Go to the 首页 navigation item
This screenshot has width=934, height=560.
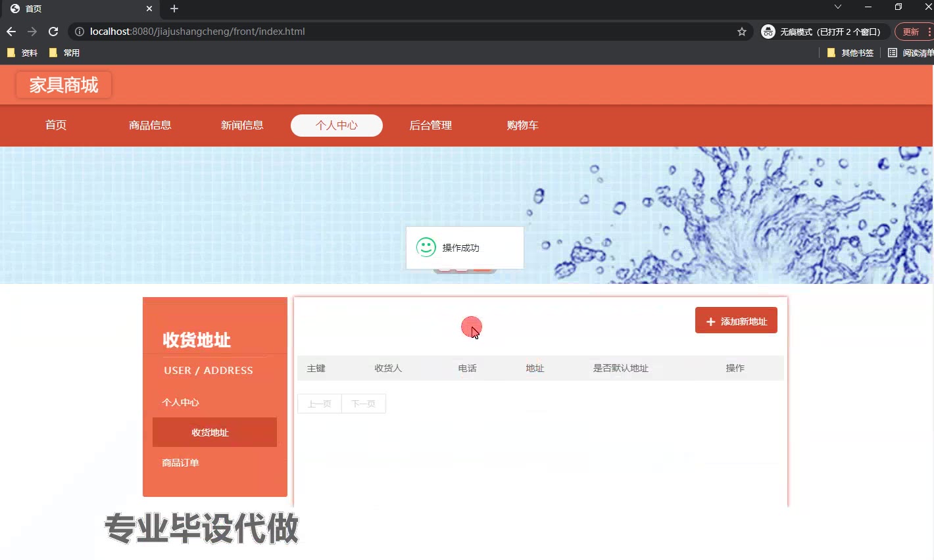56,126
